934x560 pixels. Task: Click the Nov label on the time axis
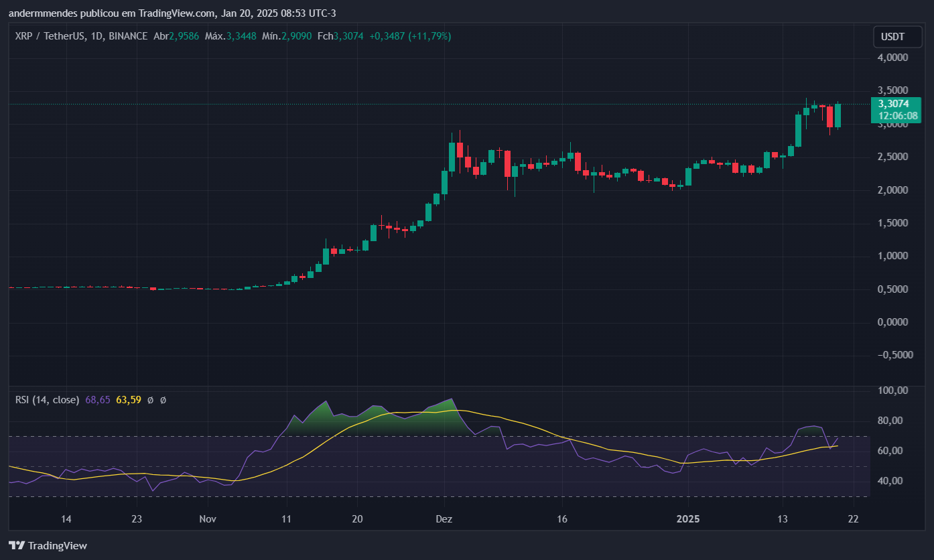point(208,519)
